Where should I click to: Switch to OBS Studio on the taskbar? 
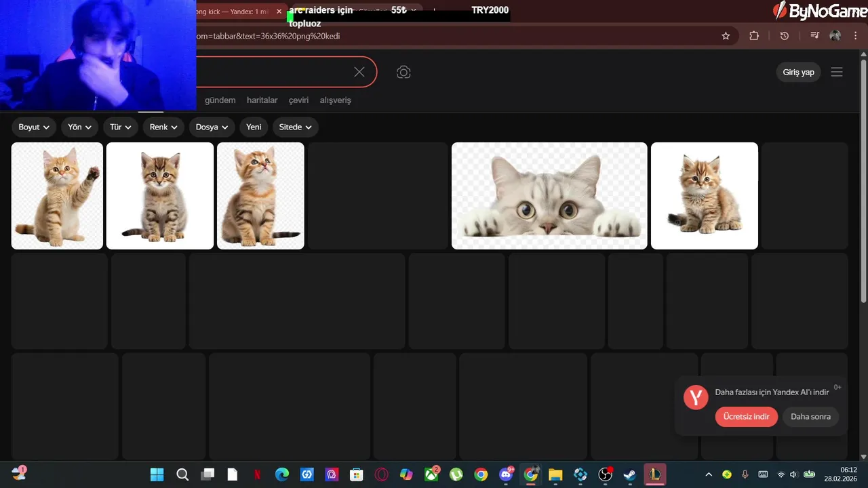coord(606,474)
